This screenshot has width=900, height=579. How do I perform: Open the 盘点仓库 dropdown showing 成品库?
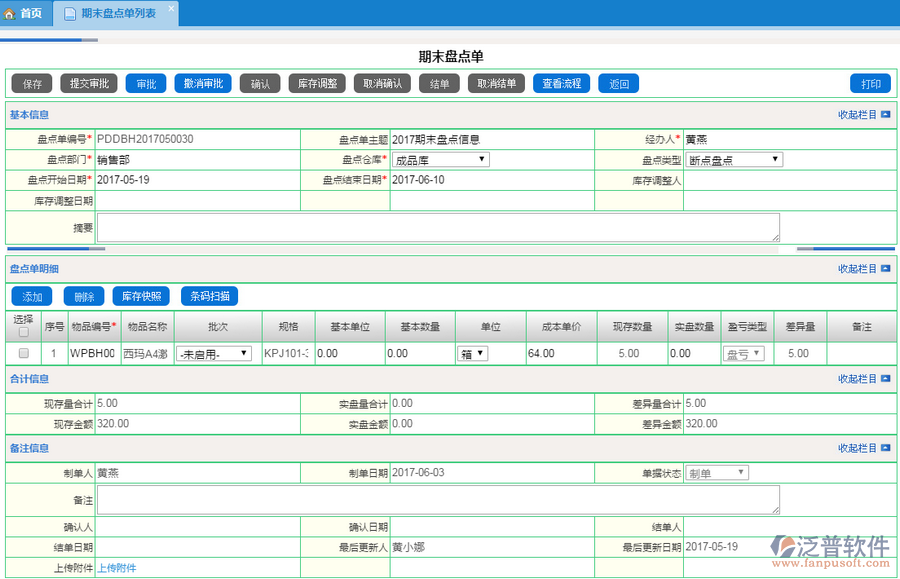click(x=440, y=159)
